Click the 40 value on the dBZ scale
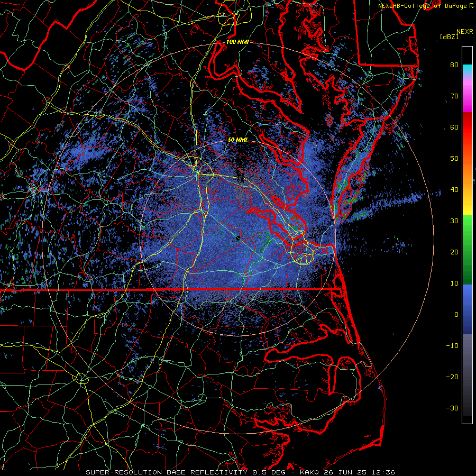The width and height of the screenshot is (476, 476). click(454, 190)
